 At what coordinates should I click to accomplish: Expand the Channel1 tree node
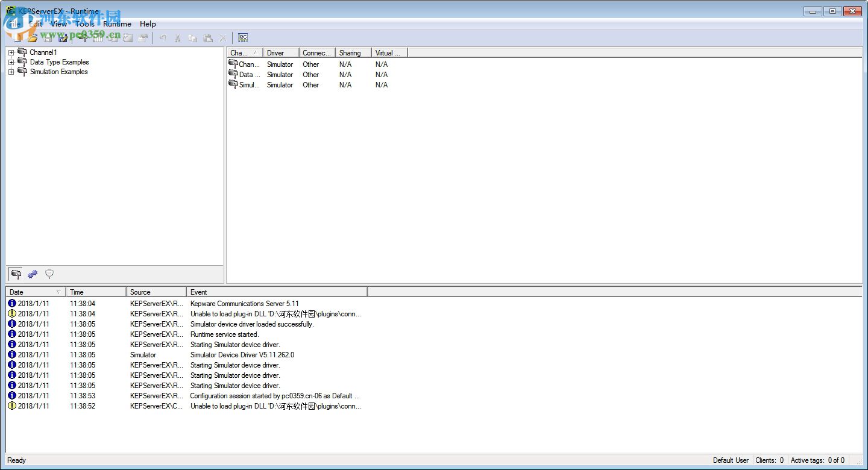[x=11, y=53]
